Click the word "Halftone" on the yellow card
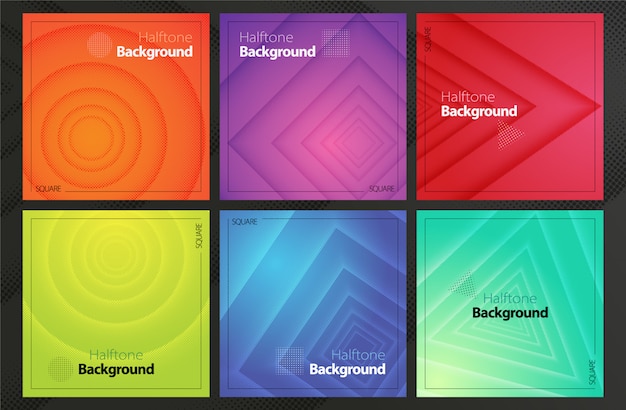This screenshot has height=410, width=626. 116,355
